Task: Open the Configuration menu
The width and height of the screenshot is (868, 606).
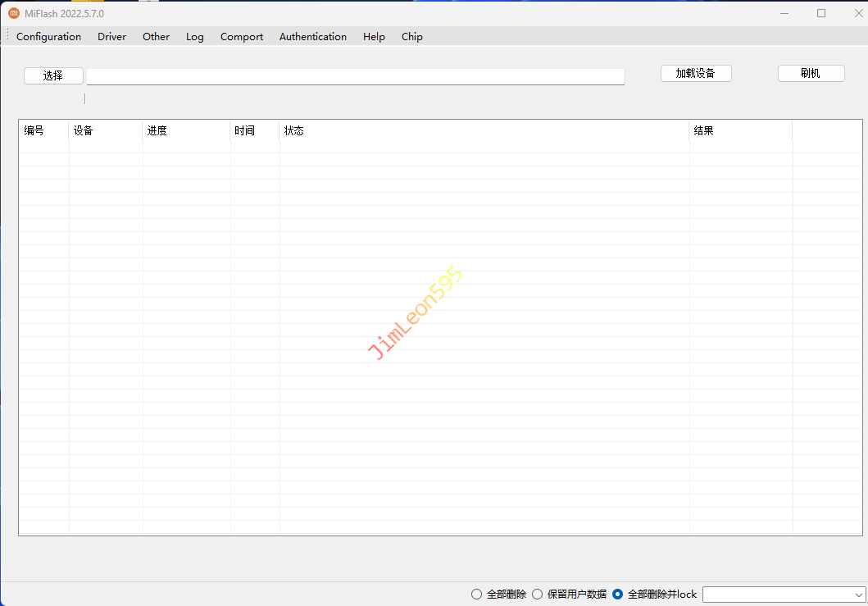Action: 48,37
